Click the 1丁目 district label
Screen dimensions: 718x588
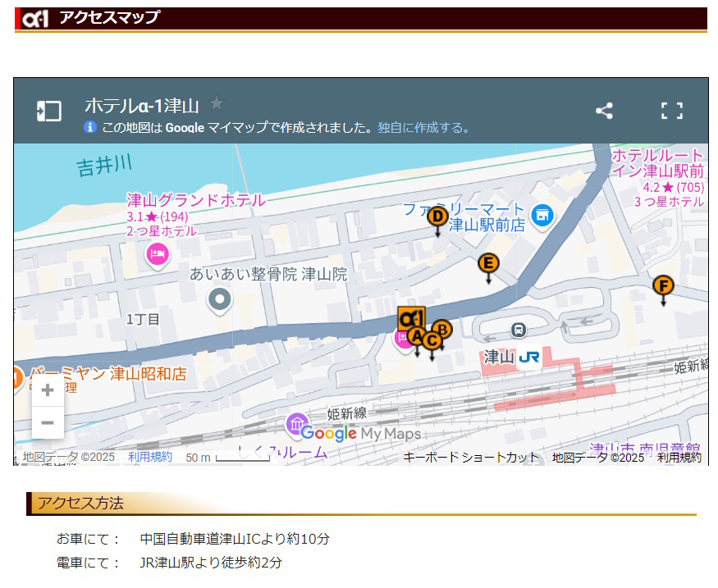143,319
